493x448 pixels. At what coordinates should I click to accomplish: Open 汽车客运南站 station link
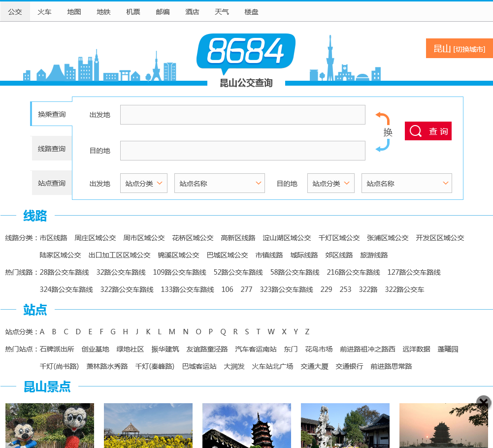click(256, 349)
